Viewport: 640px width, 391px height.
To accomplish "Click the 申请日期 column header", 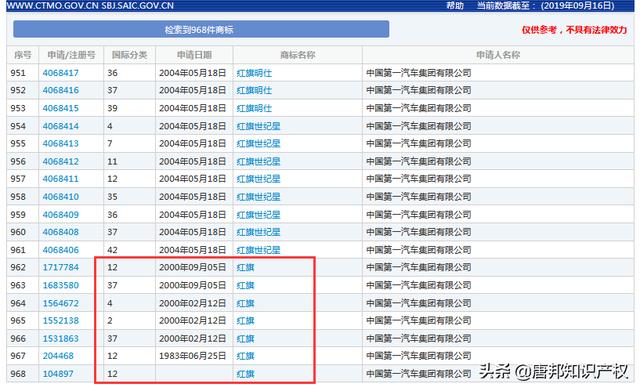I will point(194,55).
